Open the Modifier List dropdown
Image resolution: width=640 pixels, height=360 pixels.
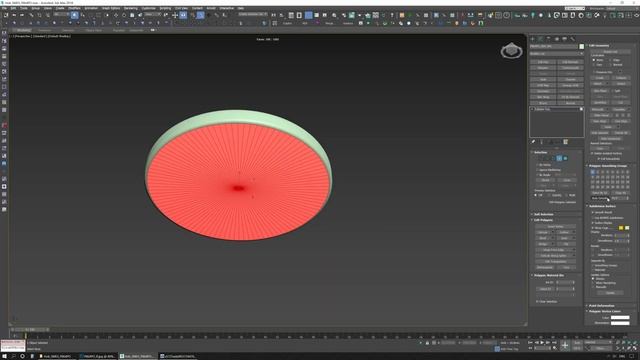click(x=556, y=53)
